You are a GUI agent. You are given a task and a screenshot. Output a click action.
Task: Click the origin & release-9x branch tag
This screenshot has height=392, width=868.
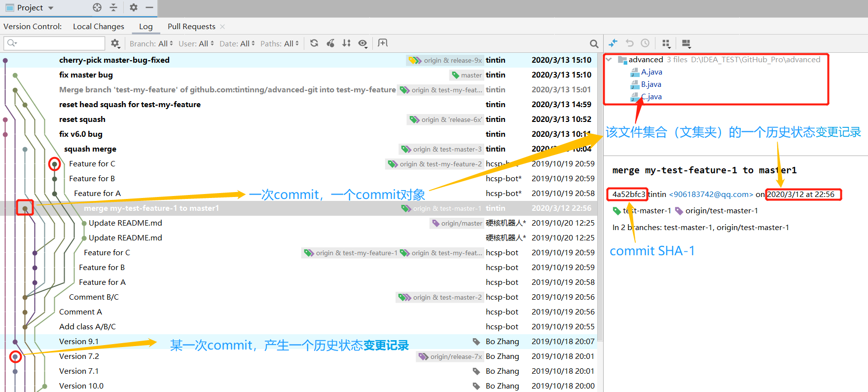click(x=445, y=60)
